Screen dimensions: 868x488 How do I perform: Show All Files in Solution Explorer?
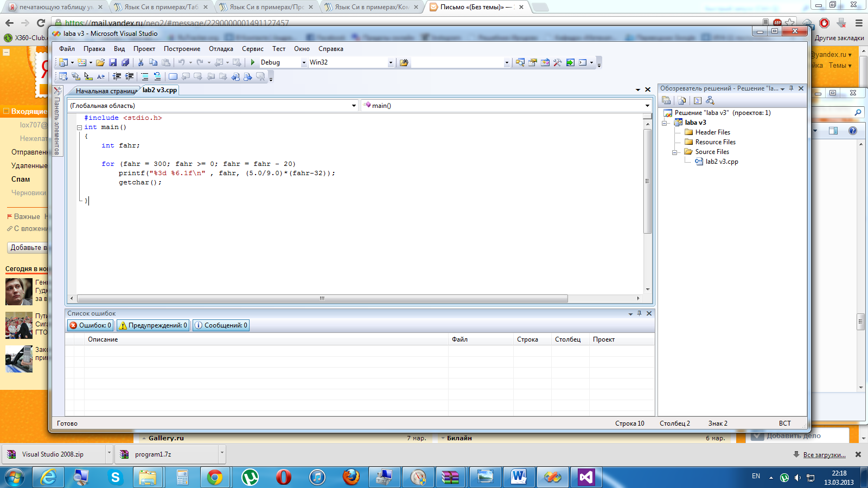click(682, 100)
